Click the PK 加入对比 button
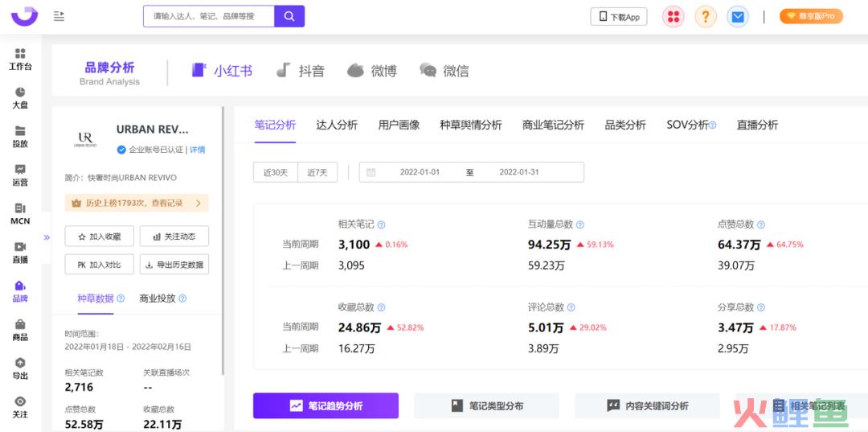 click(x=99, y=265)
